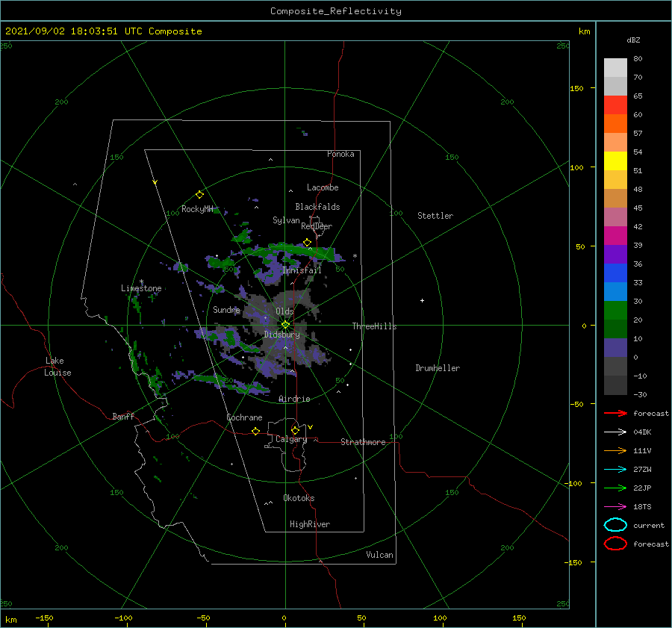The width and height of the screenshot is (672, 628).
Task: Select the red 60 dBZ color swatch
Action: [615, 105]
